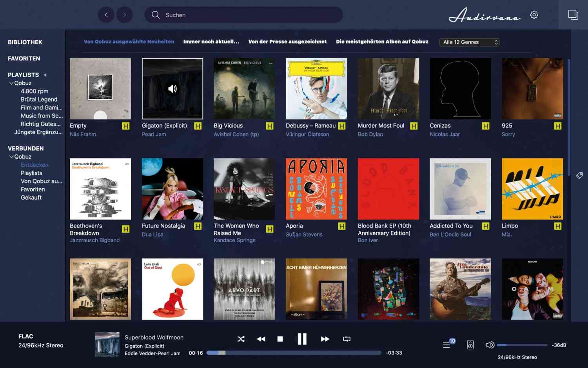The image size is (588, 368).
Task: Collapse the Qobuz node under Verbunden
Action: click(x=11, y=157)
